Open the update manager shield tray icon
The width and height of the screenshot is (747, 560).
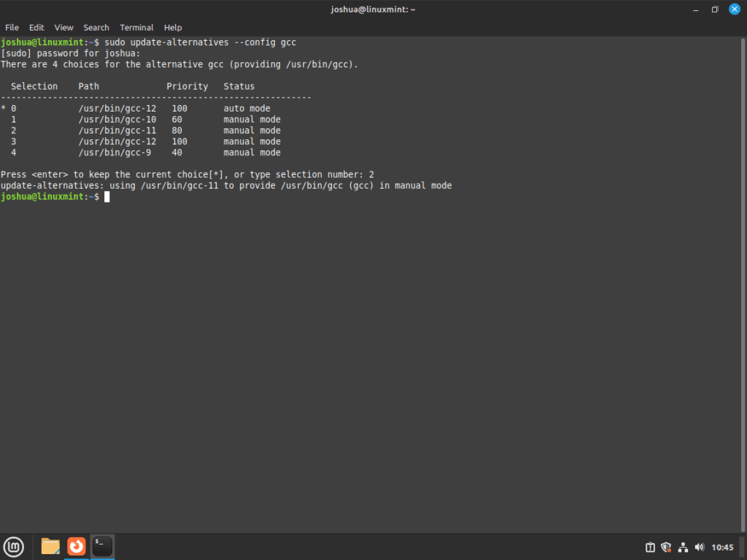pos(667,547)
